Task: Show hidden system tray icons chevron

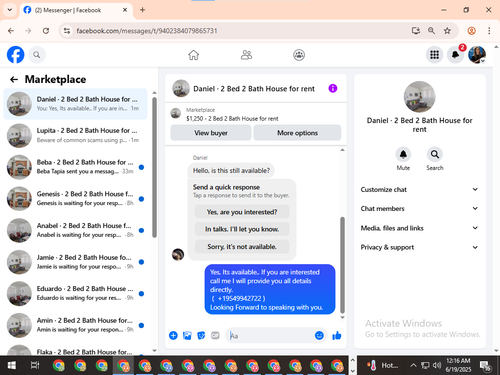Action: 413,365
